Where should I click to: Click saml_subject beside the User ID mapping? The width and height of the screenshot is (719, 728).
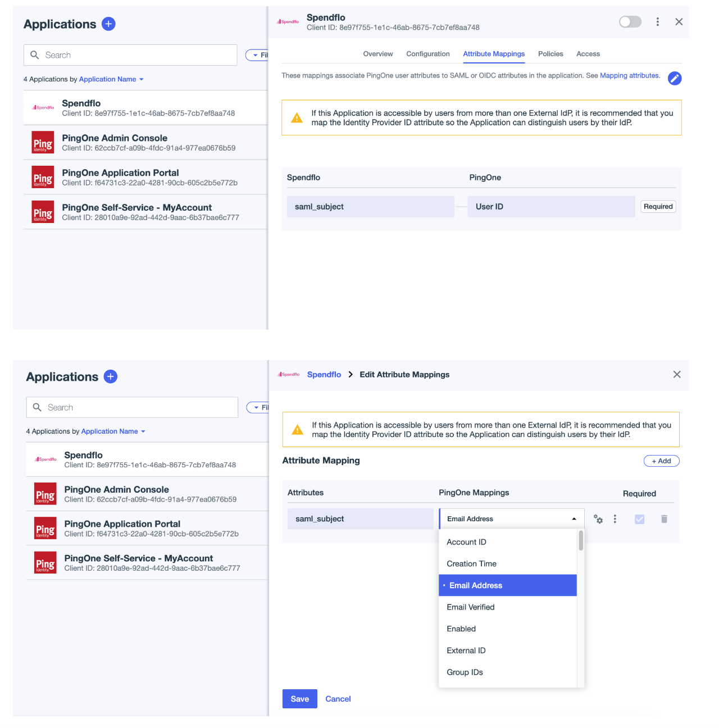point(371,207)
